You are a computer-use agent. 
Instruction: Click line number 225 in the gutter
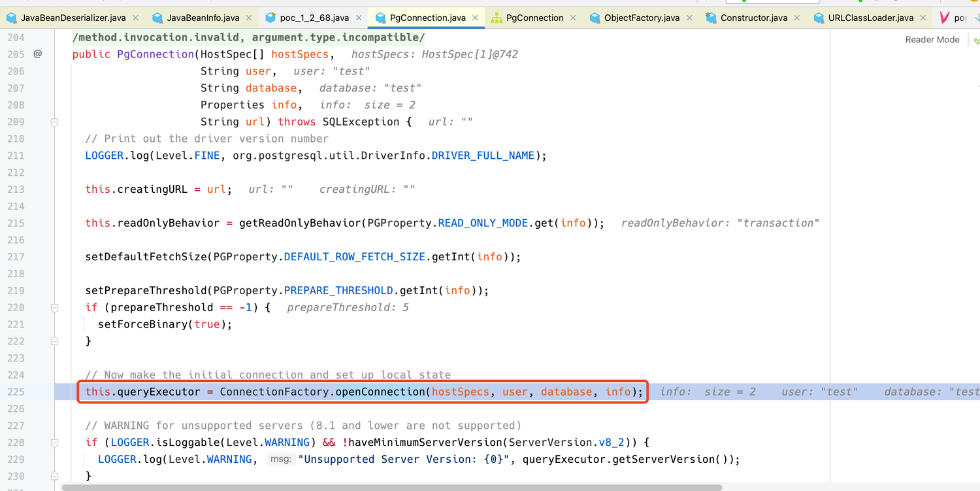(x=15, y=392)
